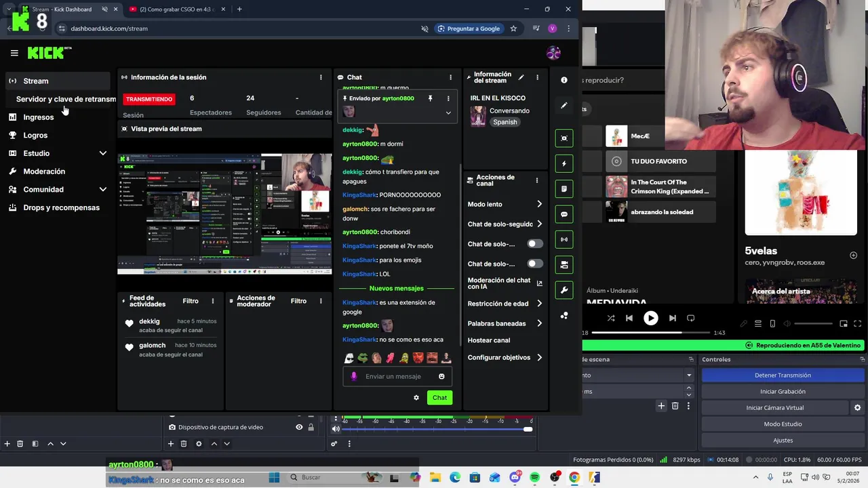Add 5velas song to library with plus
Viewport: 868px width, 488px height.
click(x=854, y=256)
